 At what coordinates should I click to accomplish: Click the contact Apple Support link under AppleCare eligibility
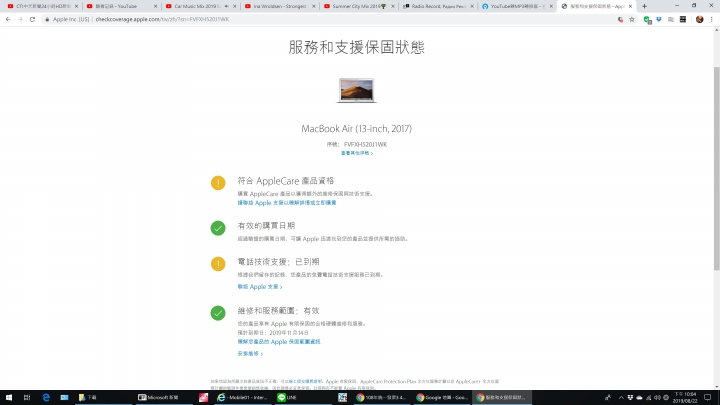(287, 202)
